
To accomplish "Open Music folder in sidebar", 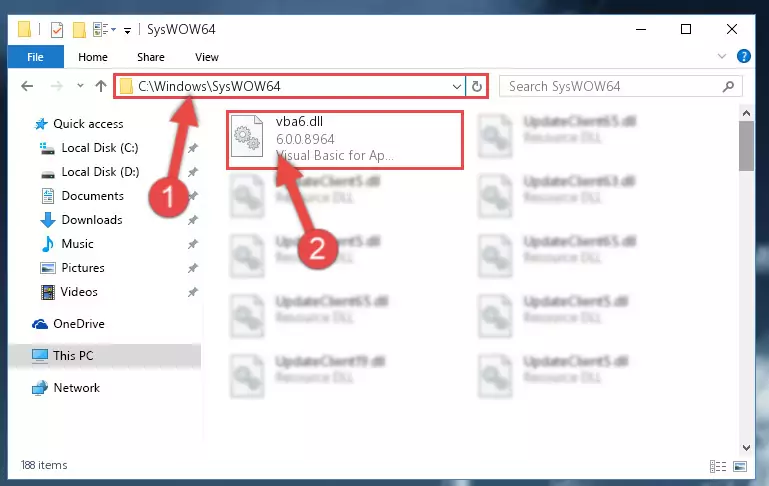I will (x=77, y=244).
